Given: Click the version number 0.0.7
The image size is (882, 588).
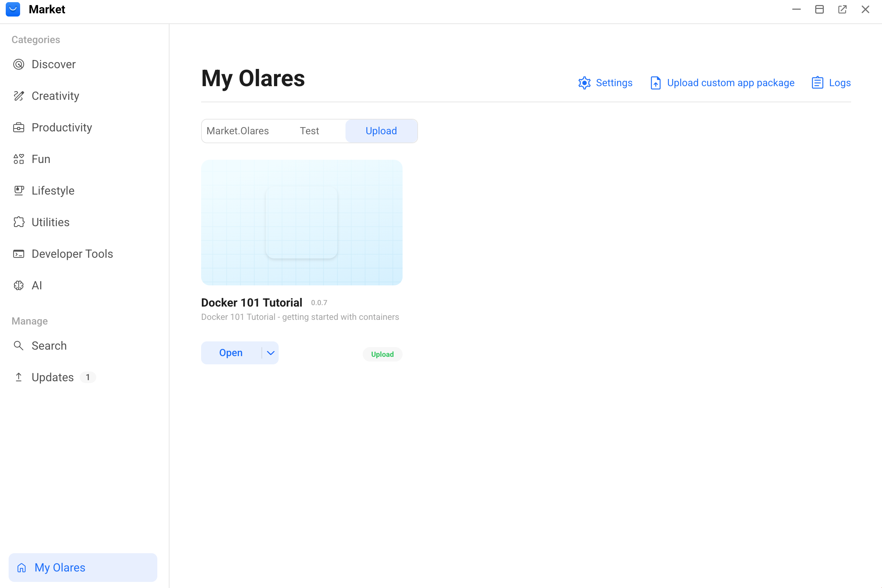Looking at the screenshot, I should click(319, 303).
